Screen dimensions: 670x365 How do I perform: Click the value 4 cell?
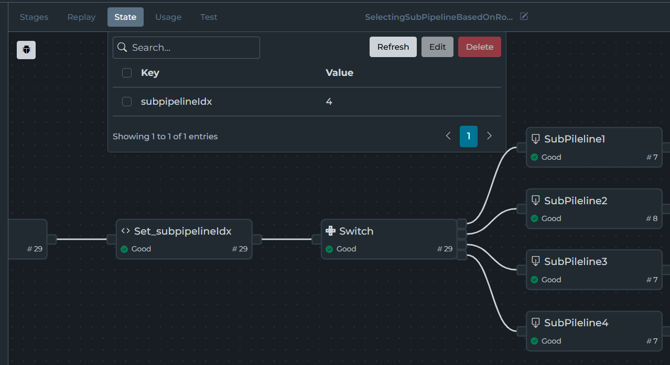coord(329,102)
